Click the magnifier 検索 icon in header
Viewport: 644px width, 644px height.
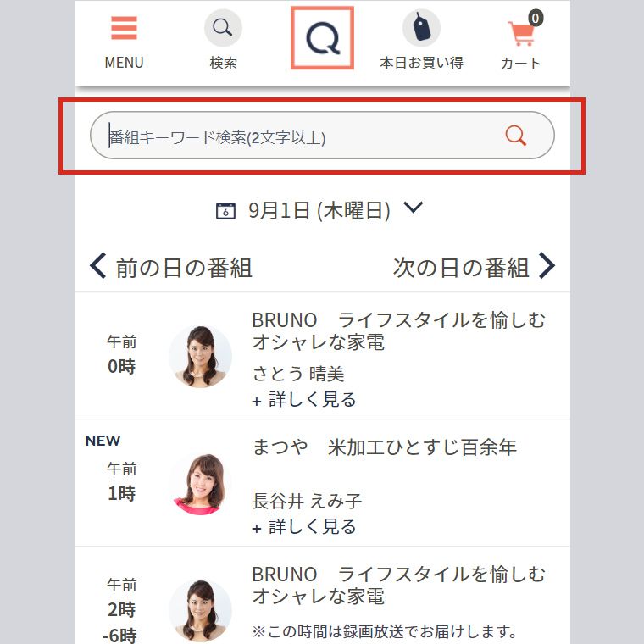pyautogui.click(x=223, y=29)
